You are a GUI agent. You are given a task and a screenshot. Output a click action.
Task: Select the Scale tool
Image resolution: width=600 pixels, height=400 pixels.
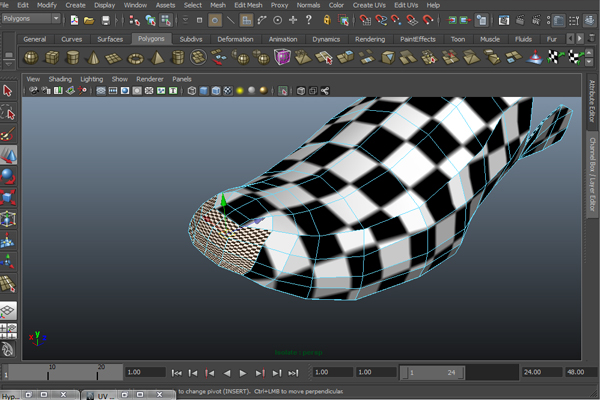8,198
